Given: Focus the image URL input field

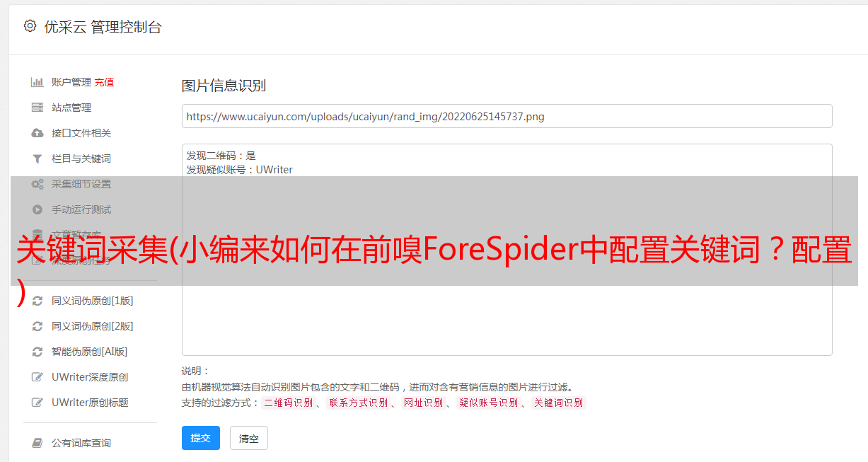Looking at the screenshot, I should [507, 116].
